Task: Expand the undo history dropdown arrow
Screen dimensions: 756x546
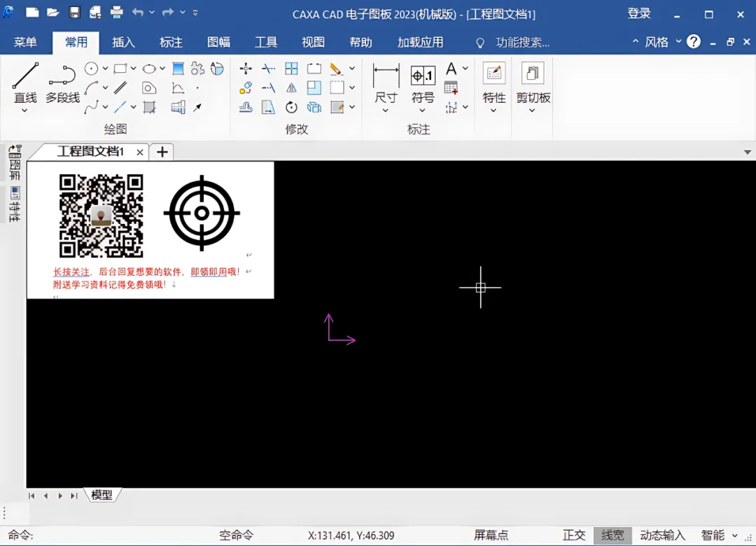Action: pyautogui.click(x=151, y=12)
